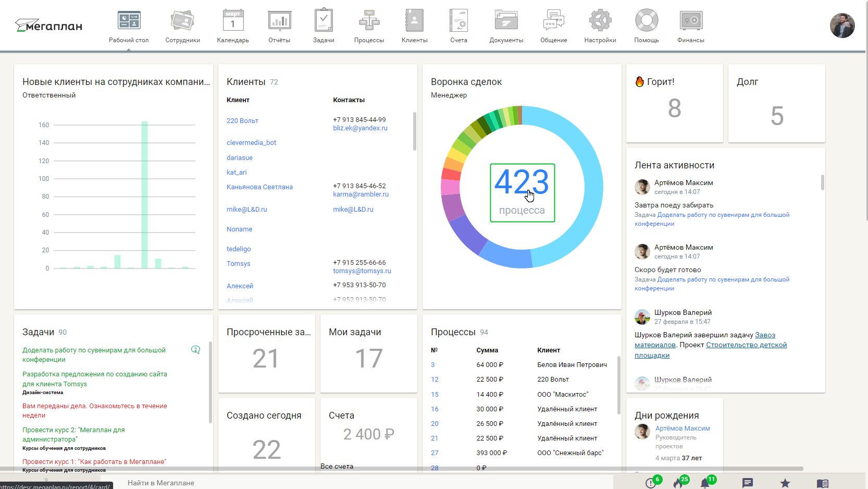The width and height of the screenshot is (868, 489).
Task: Open favorites star icon in bottom bar
Action: click(785, 483)
